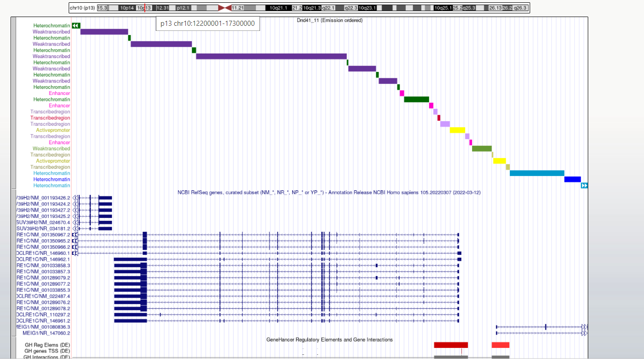Screen dimensions: 644x359
Task: Click the red centromere marker in chromosome ideogram
Action: tap(225, 8)
